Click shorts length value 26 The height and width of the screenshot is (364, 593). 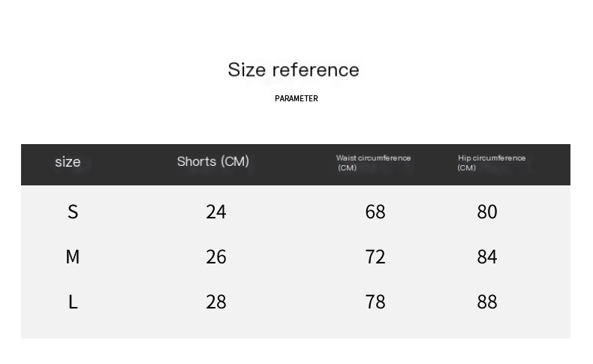pyautogui.click(x=216, y=257)
